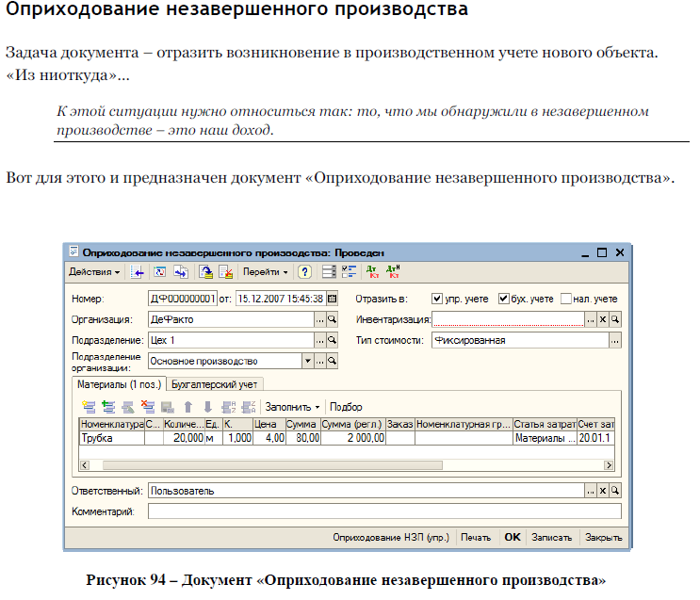Click the magnifier icon for Подразделение организации

pos(333,361)
